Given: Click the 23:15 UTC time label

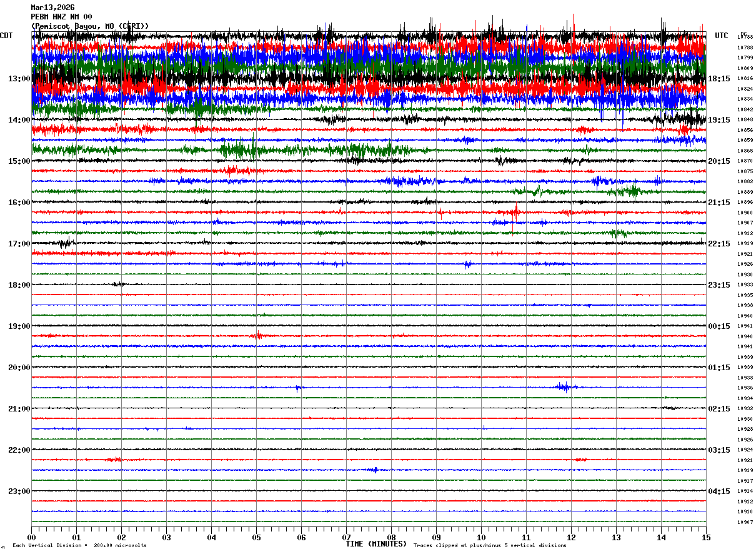Looking at the screenshot, I should [719, 285].
